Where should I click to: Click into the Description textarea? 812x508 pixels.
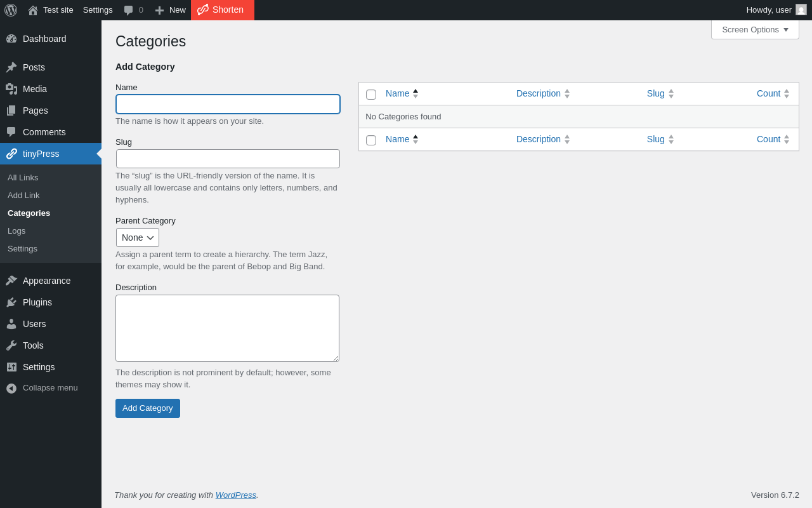tap(227, 328)
